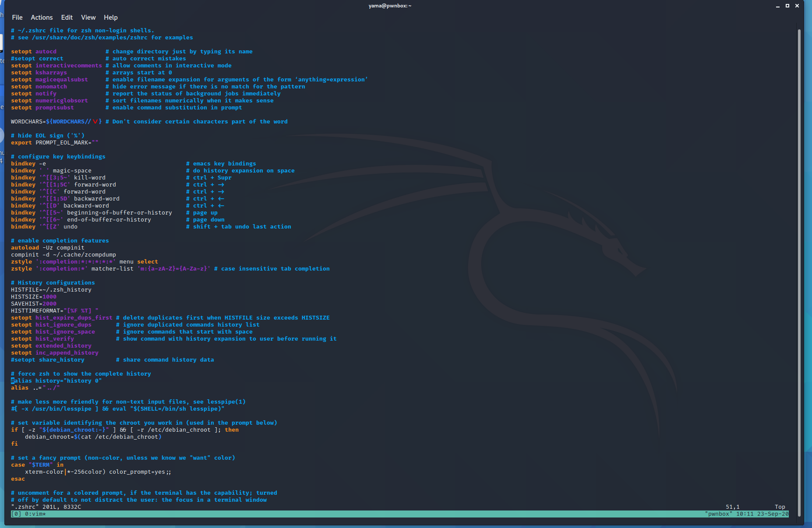Click the line "setopt notify"
This screenshot has height=528, width=812.
point(146,94)
